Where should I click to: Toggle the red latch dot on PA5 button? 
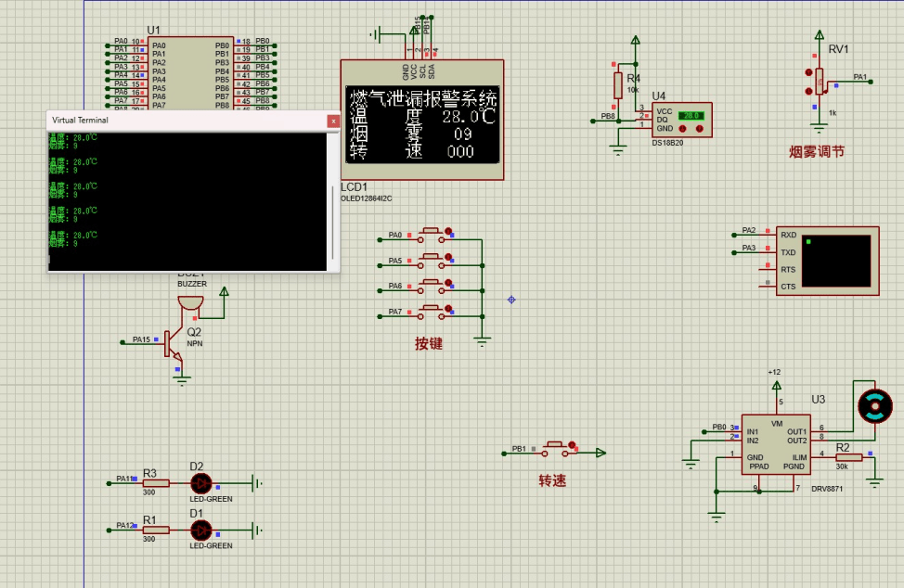(x=449, y=258)
